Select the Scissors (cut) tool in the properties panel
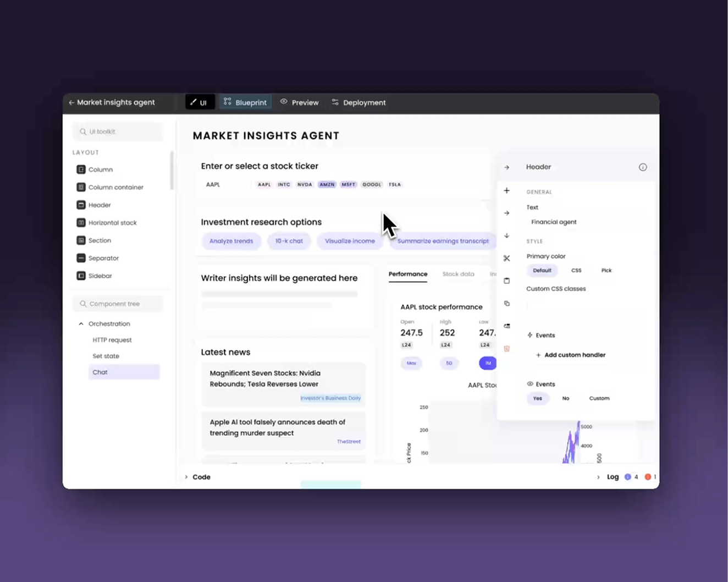Viewport: 728px width, 582px height. click(x=507, y=257)
